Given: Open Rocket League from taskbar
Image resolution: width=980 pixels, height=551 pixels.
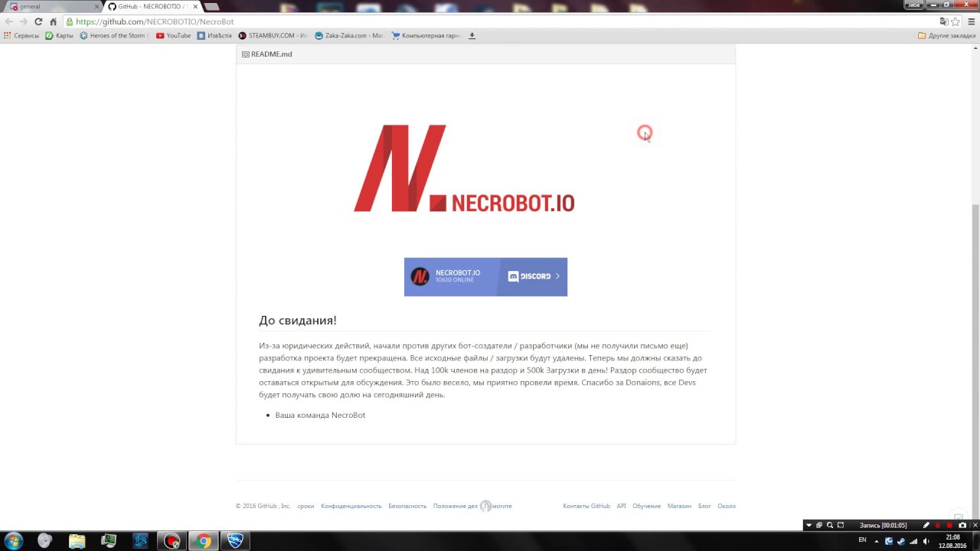Looking at the screenshot, I should point(235,541).
